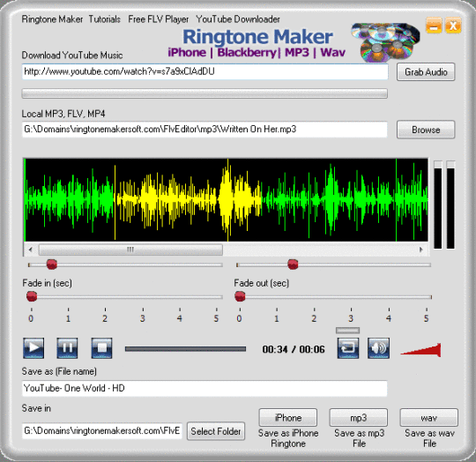Viewport: 476px width, 462px height.
Task: Save as iPhone ringtone button
Action: click(287, 418)
